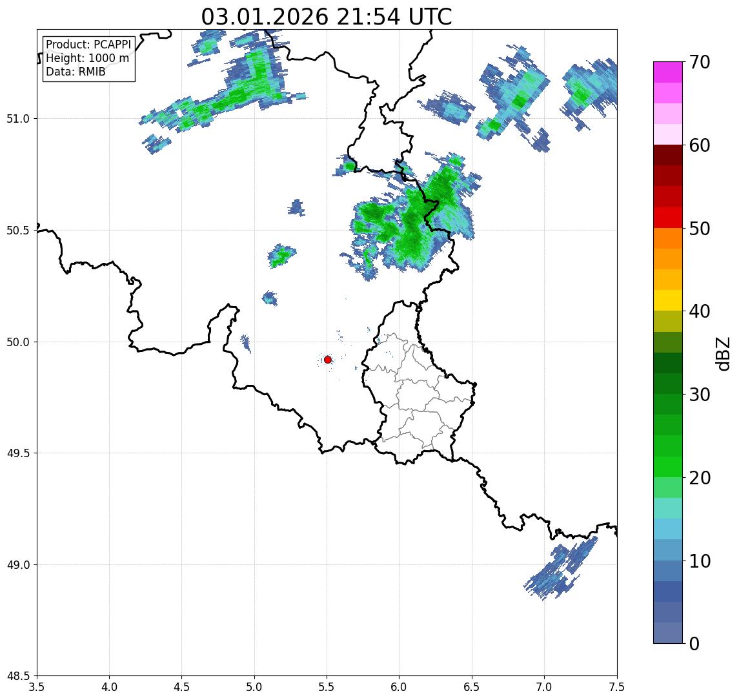This screenshot has width=739, height=700.
Task: Click longitude axis label 7.0
Action: [x=544, y=687]
